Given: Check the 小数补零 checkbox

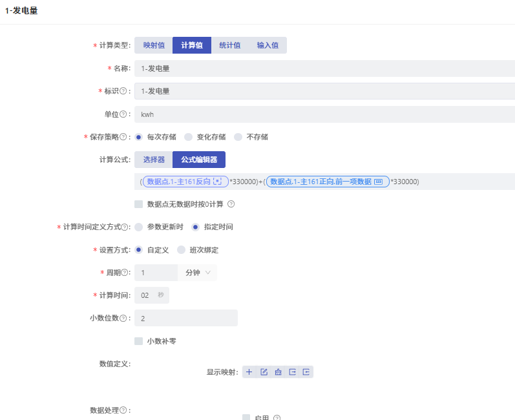Looking at the screenshot, I should pos(138,341).
